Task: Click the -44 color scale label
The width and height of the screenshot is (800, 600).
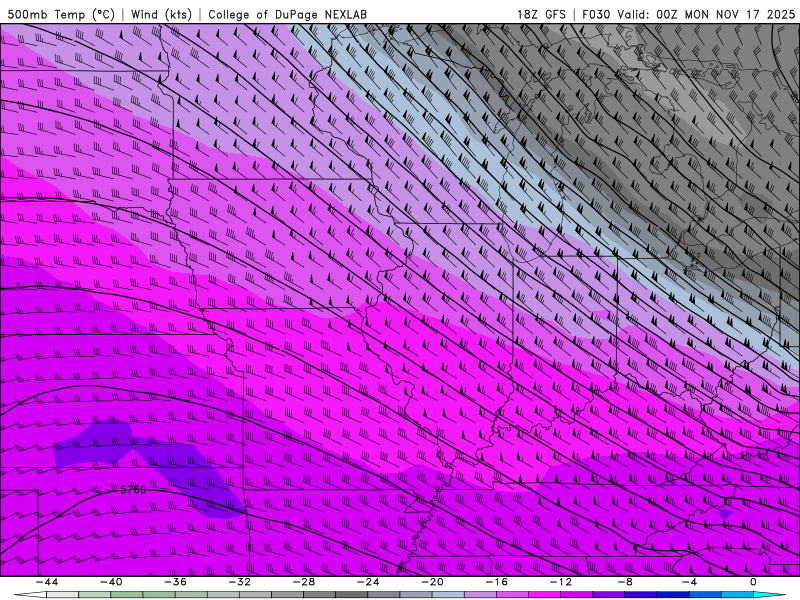Action: click(47, 582)
